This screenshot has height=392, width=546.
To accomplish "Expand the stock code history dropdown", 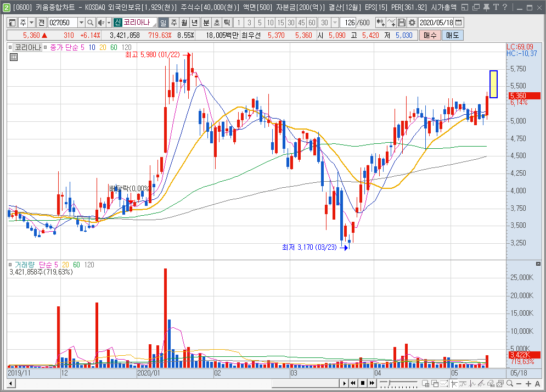I will tap(81, 23).
